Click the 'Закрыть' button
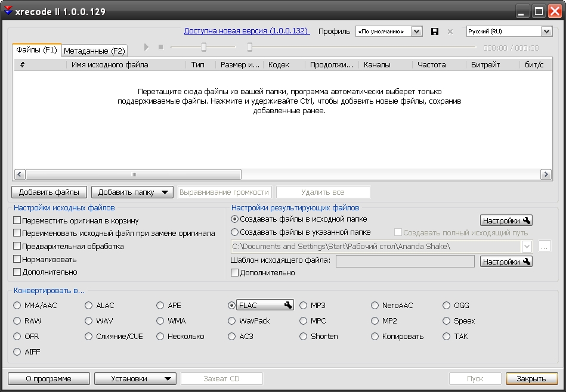The width and height of the screenshot is (566, 392). pyautogui.click(x=532, y=379)
